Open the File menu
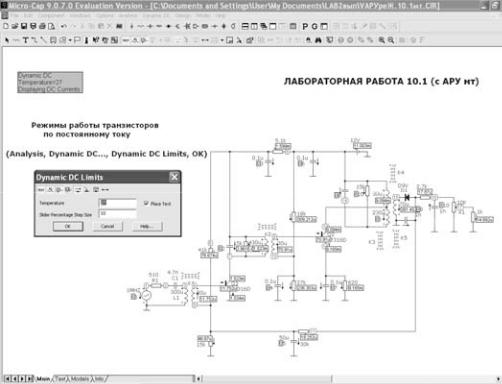502x384 pixels. 15,15
